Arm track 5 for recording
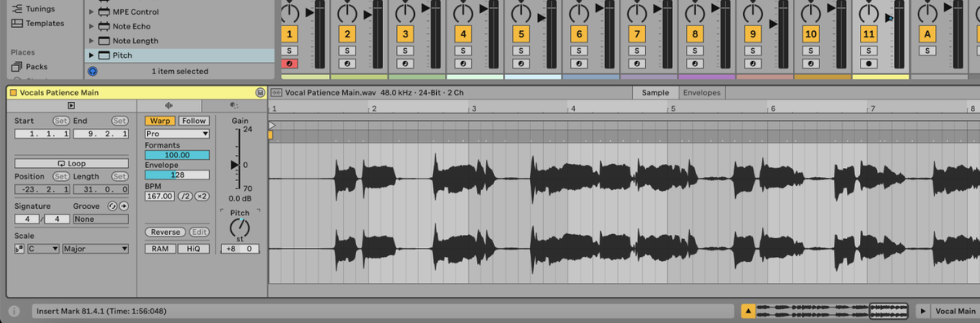The height and width of the screenshot is (323, 980). coord(521,64)
